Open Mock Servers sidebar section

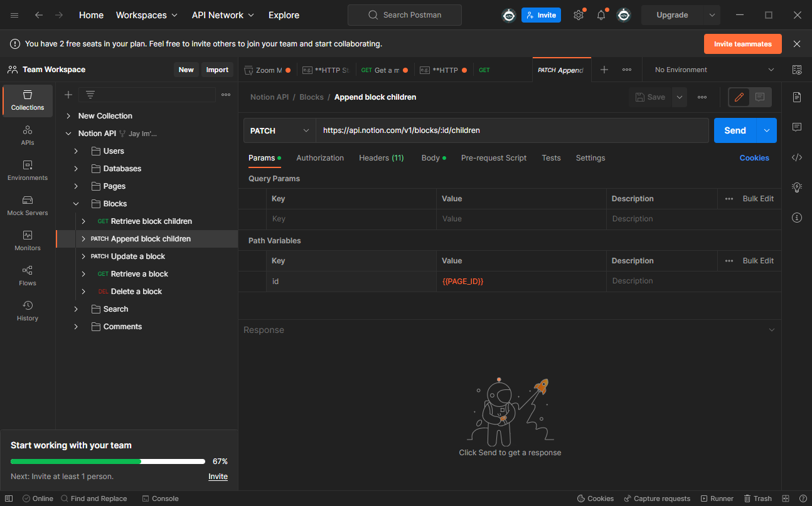pyautogui.click(x=28, y=206)
